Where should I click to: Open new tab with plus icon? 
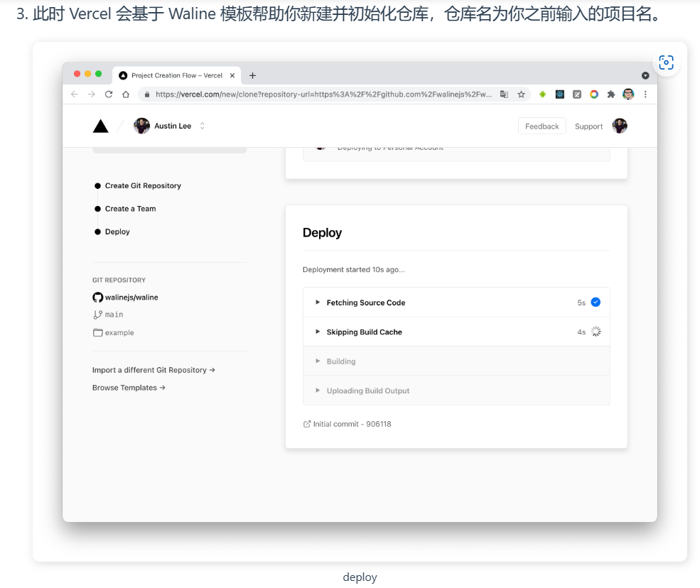pos(253,75)
